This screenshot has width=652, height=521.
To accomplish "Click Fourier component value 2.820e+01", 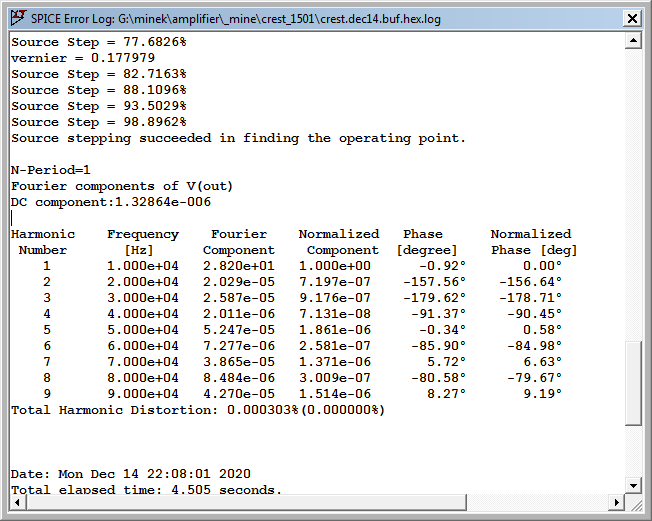I will (239, 266).
